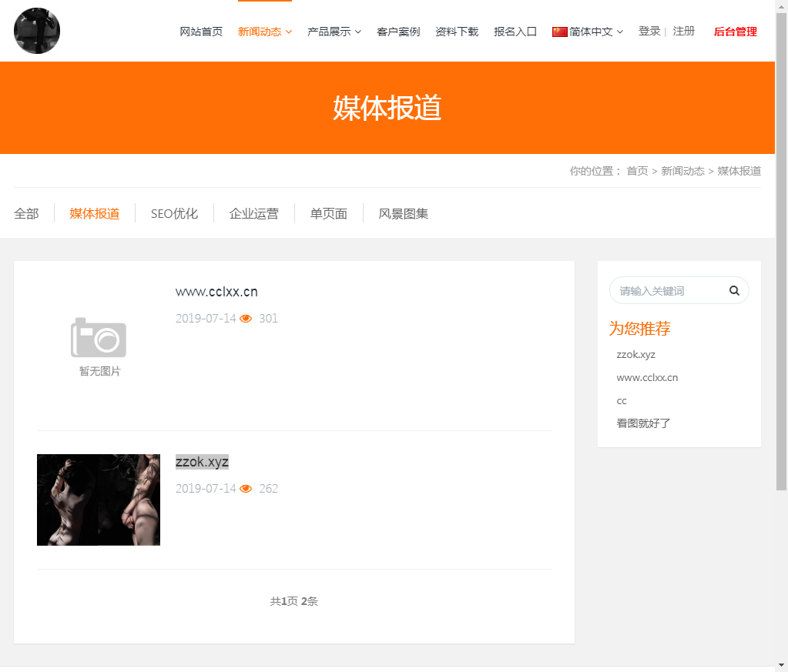This screenshot has height=672, width=788.
Task: Click the circular site logo avatar
Action: point(37,31)
